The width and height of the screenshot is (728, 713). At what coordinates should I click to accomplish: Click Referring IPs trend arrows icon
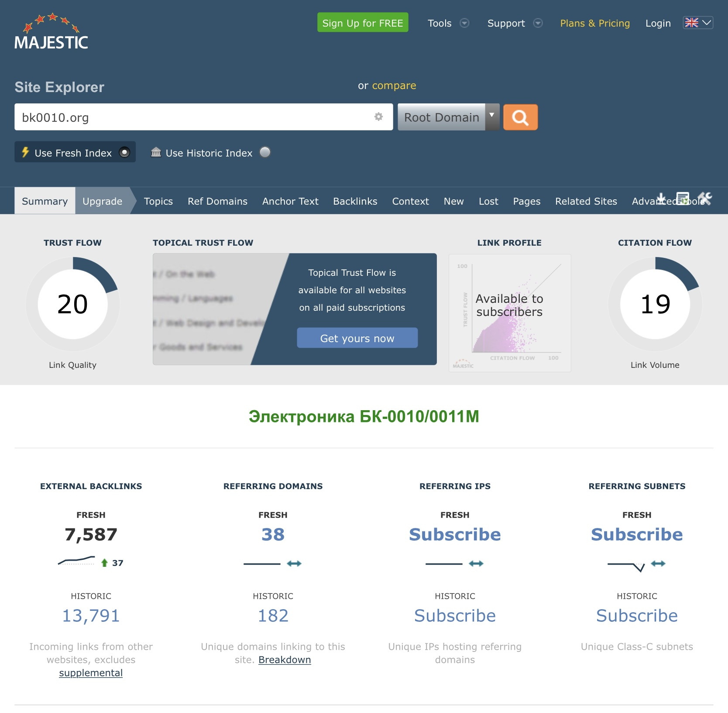pos(476,564)
